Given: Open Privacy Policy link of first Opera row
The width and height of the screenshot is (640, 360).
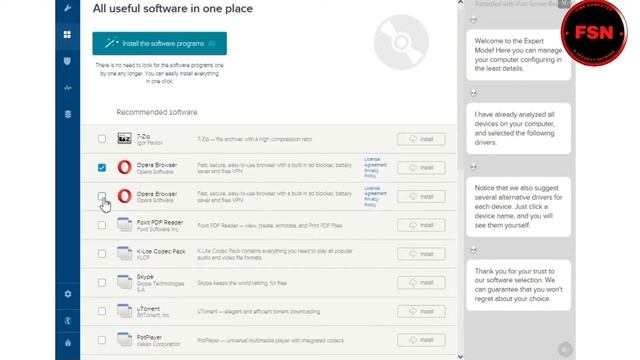Looking at the screenshot, I should point(371,173).
